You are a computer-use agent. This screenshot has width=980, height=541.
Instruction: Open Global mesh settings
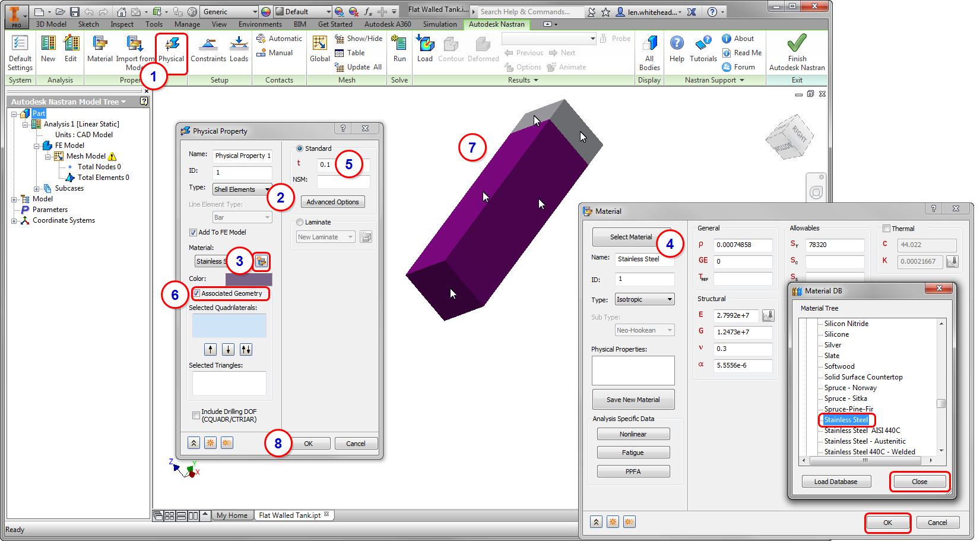tap(320, 49)
